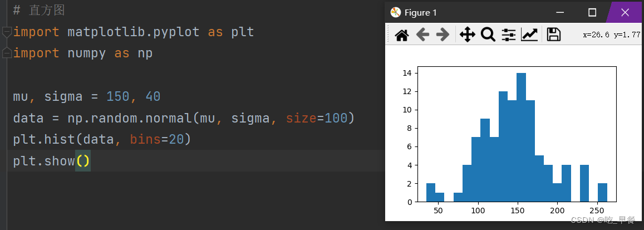The image size is (644, 230).
Task: Activate the Zoom magnifier tool
Action: click(488, 35)
